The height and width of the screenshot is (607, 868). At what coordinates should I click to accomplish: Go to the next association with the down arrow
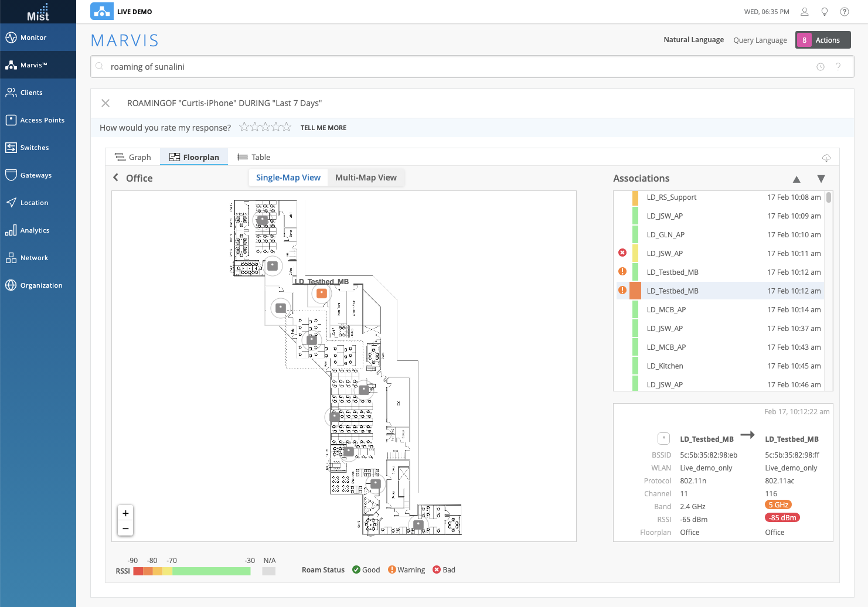[x=821, y=179]
